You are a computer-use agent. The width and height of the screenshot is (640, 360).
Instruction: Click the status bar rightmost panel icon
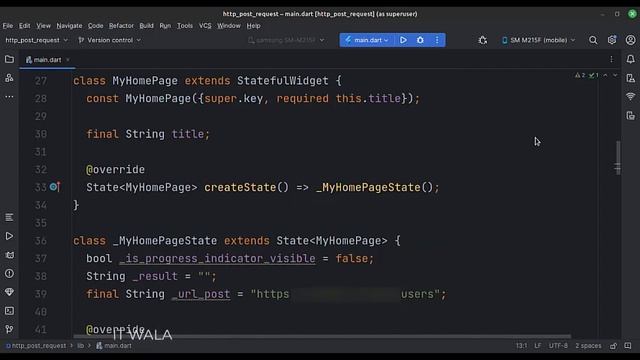[x=628, y=346]
